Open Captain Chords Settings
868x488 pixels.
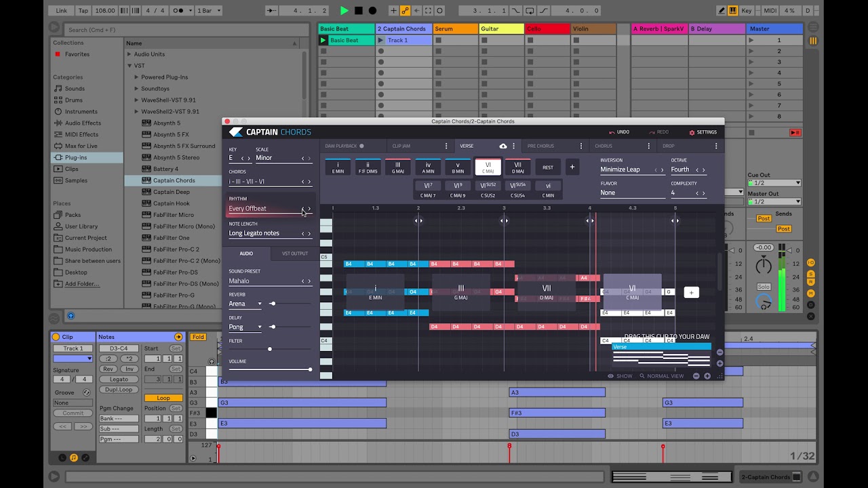point(703,132)
